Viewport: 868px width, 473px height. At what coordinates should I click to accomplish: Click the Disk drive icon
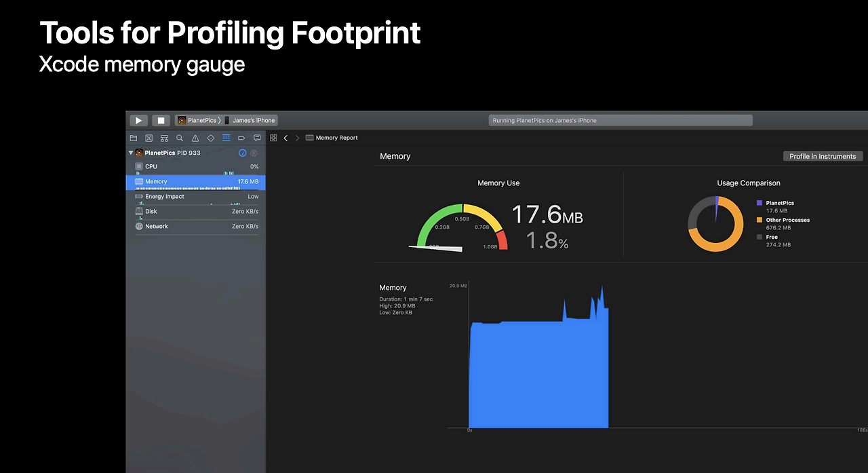click(x=139, y=212)
